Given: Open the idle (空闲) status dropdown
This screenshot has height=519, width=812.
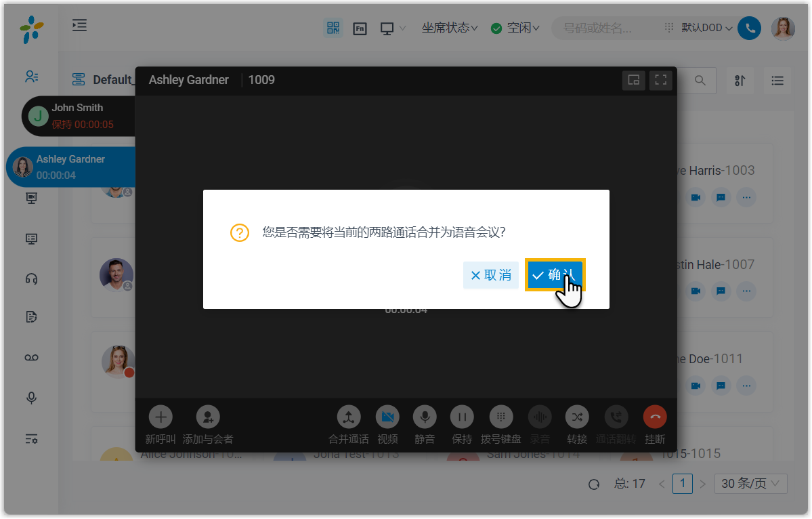Looking at the screenshot, I should pyautogui.click(x=515, y=28).
